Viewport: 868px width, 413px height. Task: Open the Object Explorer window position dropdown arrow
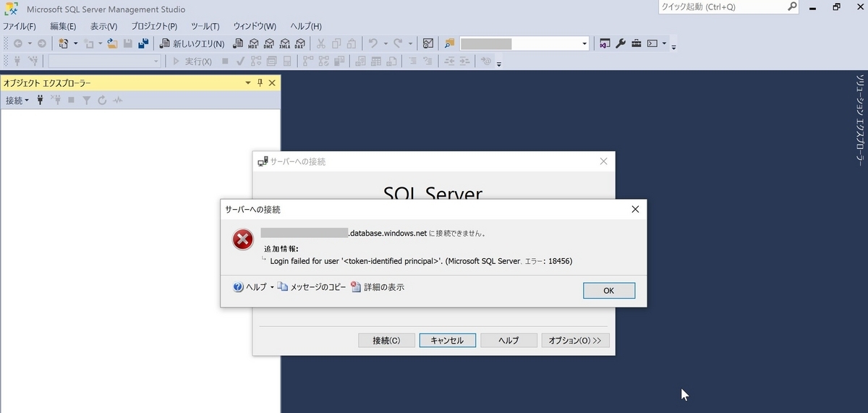click(x=248, y=83)
